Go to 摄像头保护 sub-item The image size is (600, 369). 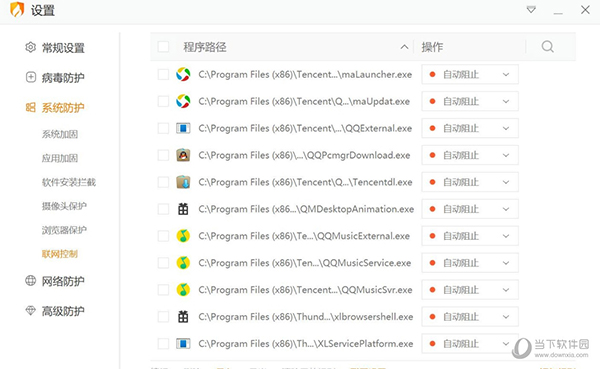coord(64,206)
